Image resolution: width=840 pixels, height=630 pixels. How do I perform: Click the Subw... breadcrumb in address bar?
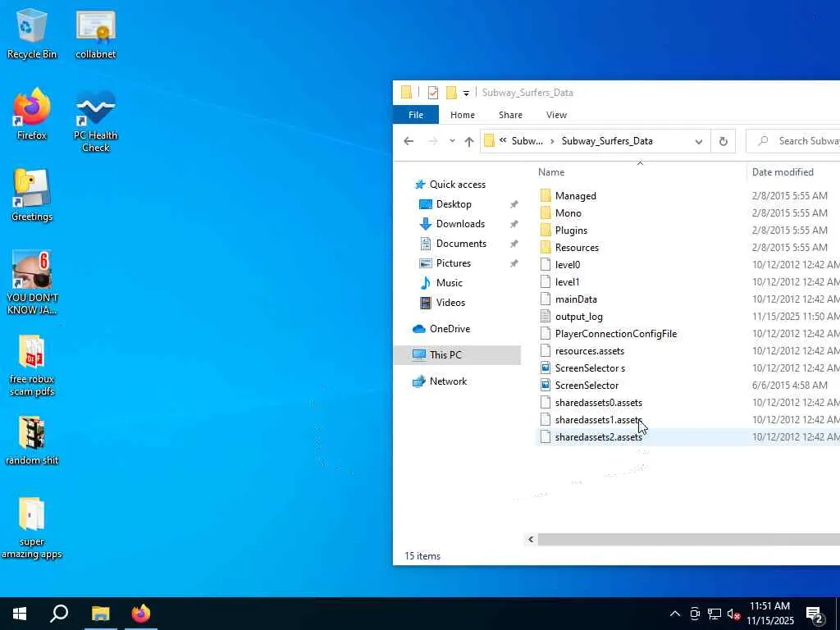tap(527, 141)
